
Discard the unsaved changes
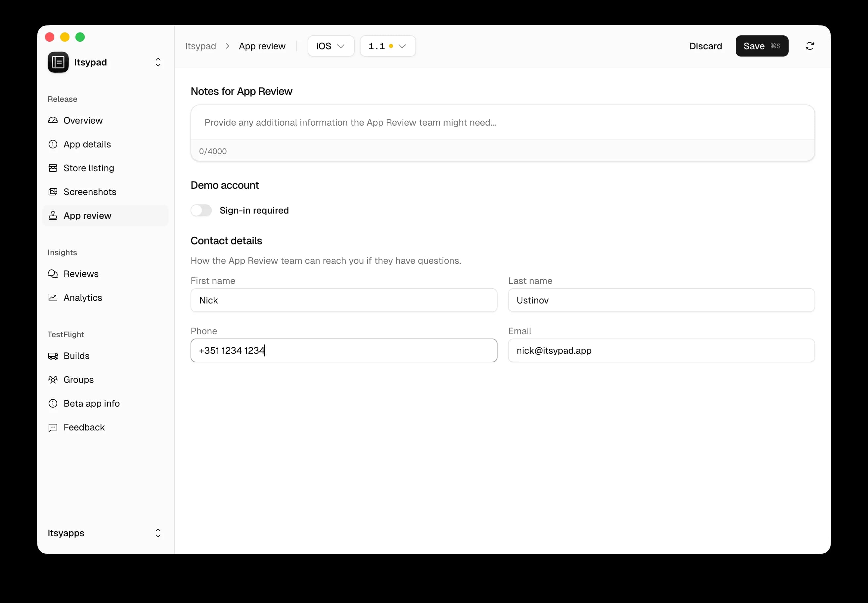tap(706, 46)
